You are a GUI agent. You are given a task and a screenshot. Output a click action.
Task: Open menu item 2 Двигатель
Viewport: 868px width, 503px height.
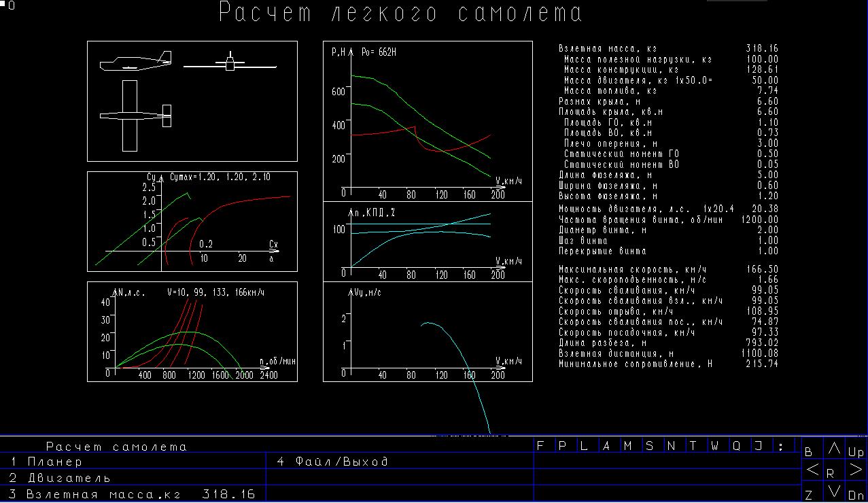coord(133,478)
